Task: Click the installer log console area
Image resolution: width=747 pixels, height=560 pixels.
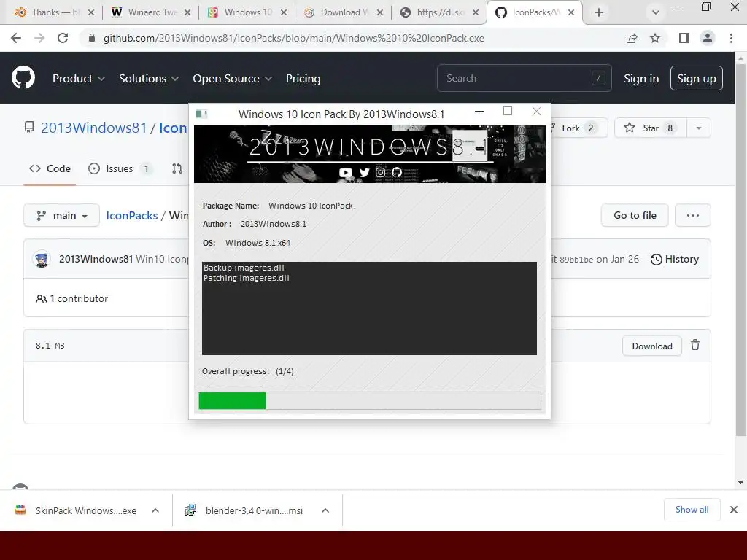Action: [x=369, y=308]
